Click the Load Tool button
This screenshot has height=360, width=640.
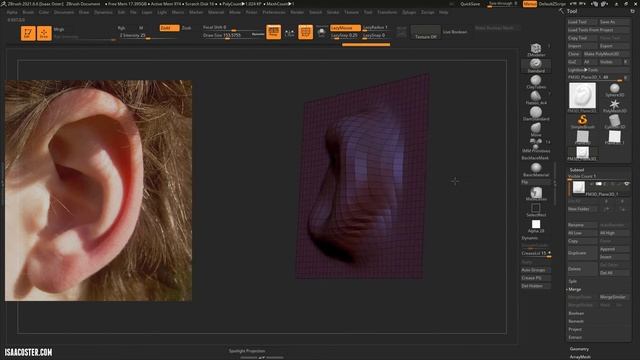(582, 22)
